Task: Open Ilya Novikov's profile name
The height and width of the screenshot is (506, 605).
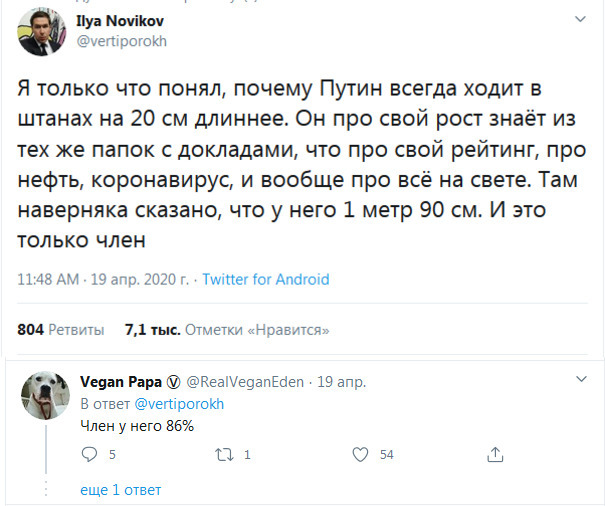Action: pyautogui.click(x=121, y=20)
